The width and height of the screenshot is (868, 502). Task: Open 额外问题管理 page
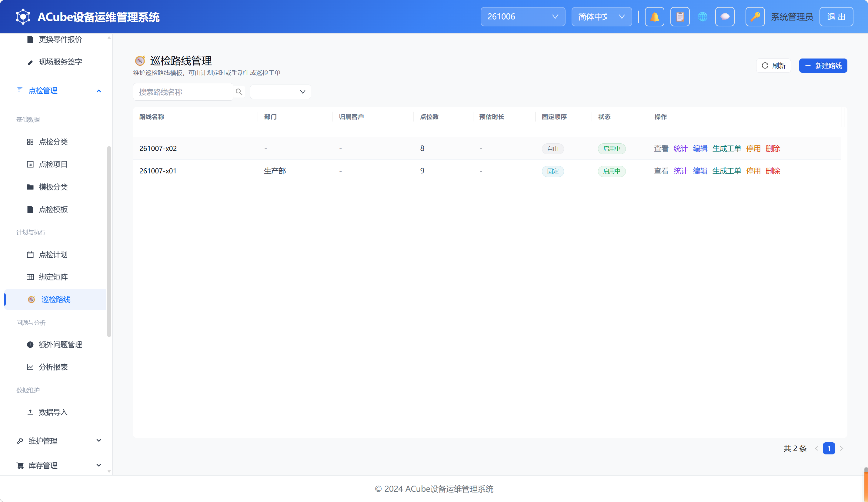(55, 345)
